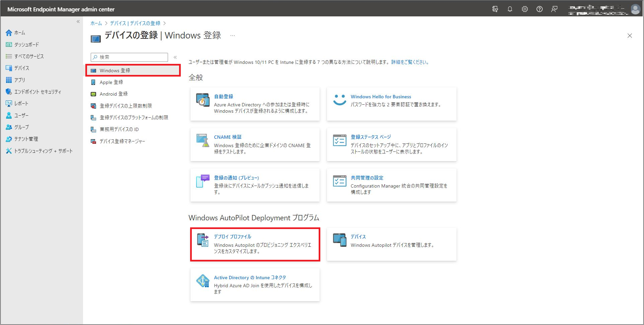Open the account avatar menu
Screen dimensions: 644x325
635,9
